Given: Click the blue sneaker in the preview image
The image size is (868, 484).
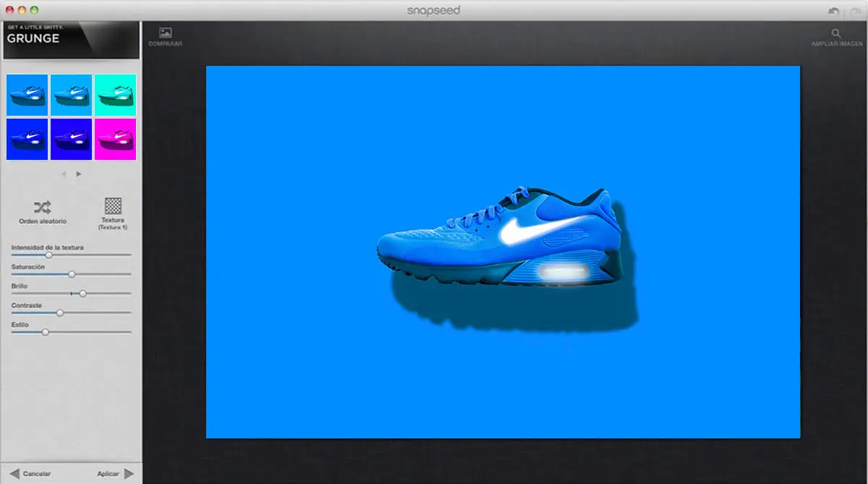Looking at the screenshot, I should point(499,239).
